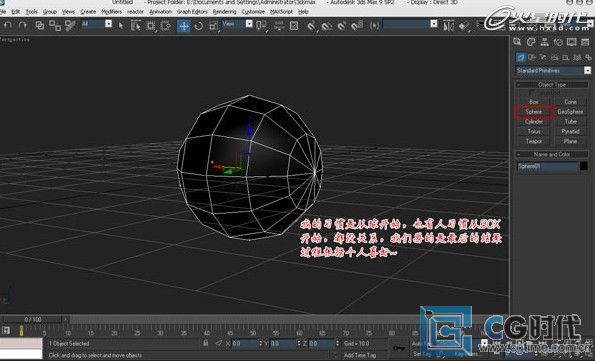
Task: Open the Edit menu
Action: (x=16, y=12)
